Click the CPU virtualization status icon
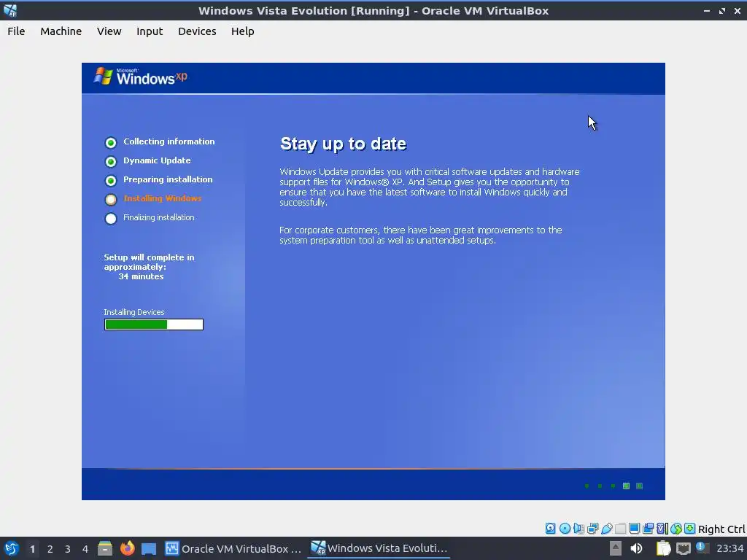The image size is (747, 560). click(x=662, y=528)
